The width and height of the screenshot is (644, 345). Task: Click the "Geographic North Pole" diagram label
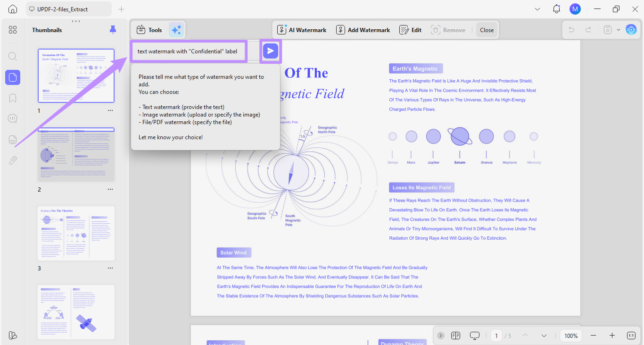click(328, 130)
